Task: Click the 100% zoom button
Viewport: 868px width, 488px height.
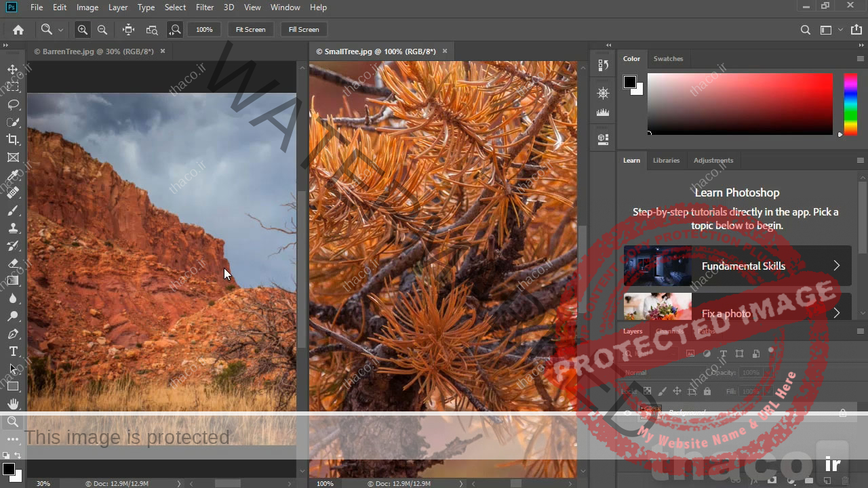Action: (x=204, y=29)
